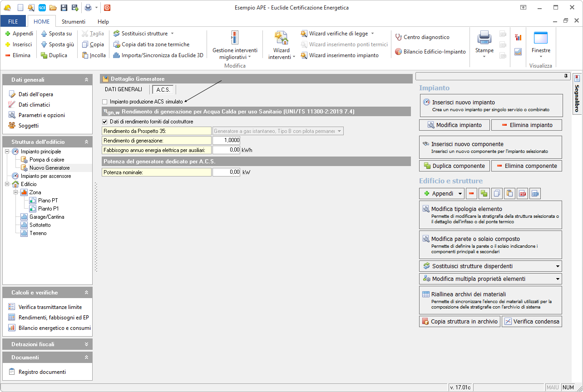
Task: Enable Impianto produzione ACS simulato checkbox
Action: [105, 102]
